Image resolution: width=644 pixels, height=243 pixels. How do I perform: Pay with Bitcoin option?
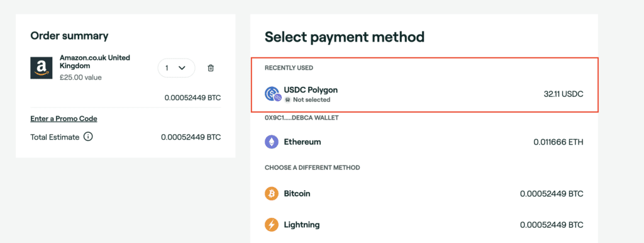(x=424, y=193)
